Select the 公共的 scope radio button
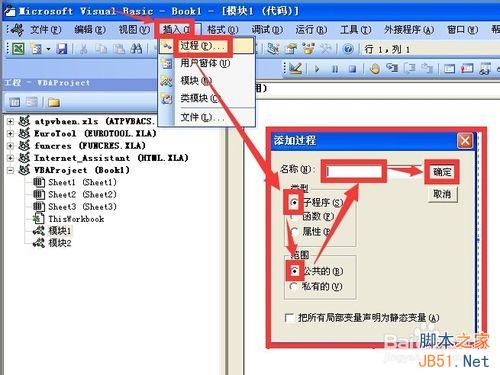This screenshot has width=500, height=375. tap(294, 271)
